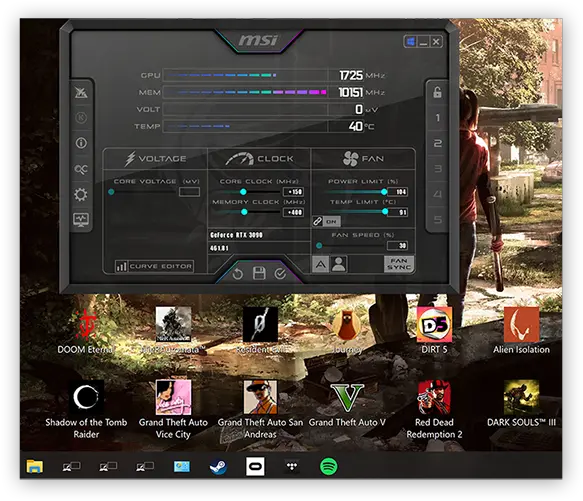The width and height of the screenshot is (583, 501).
Task: Toggle the ON switch under temp limit
Action: 331,222
